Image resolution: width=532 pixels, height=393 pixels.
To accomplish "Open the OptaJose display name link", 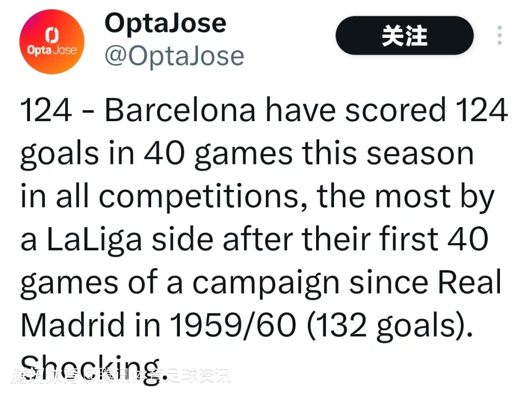I will click(x=166, y=23).
